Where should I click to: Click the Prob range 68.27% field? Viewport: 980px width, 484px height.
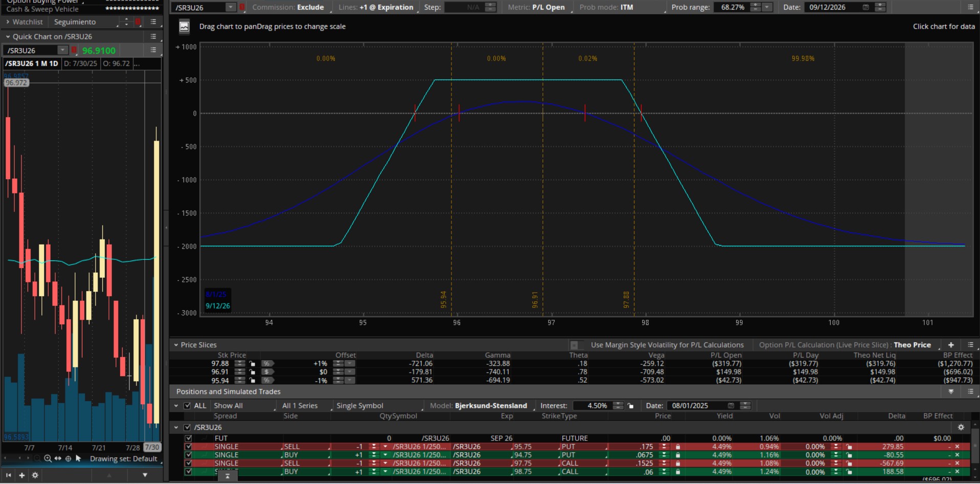pyautogui.click(x=732, y=7)
